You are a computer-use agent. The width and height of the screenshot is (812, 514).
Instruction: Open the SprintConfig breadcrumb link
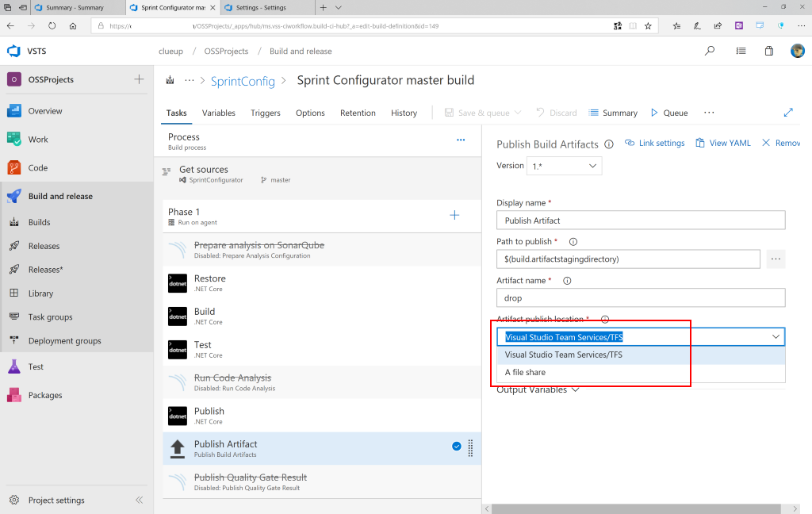[243, 82]
